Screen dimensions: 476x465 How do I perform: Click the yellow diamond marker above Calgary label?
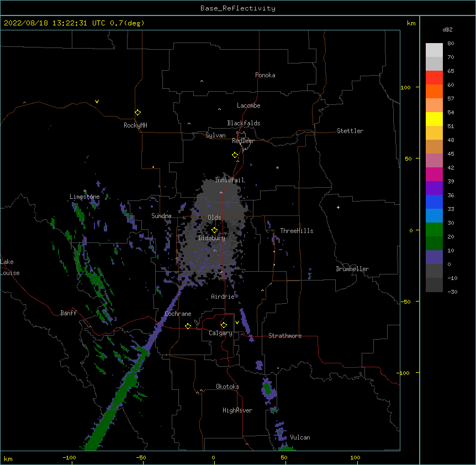click(x=224, y=325)
